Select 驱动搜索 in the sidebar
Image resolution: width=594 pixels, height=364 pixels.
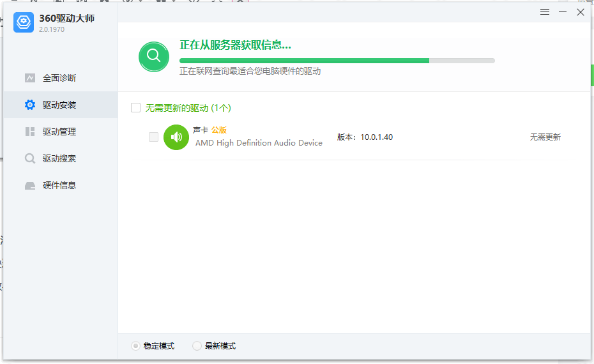(61, 158)
